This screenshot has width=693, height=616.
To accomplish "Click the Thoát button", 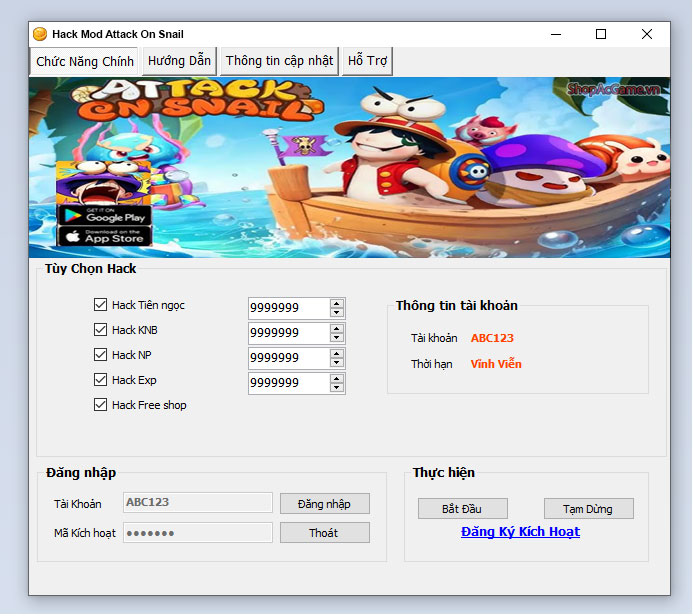I will (x=325, y=533).
